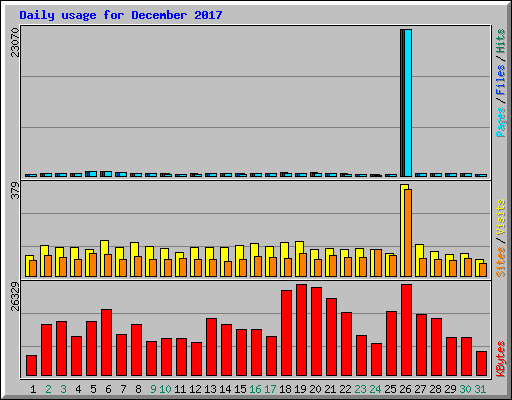
Task: Click the KBytes legend label
Action: coord(501,359)
